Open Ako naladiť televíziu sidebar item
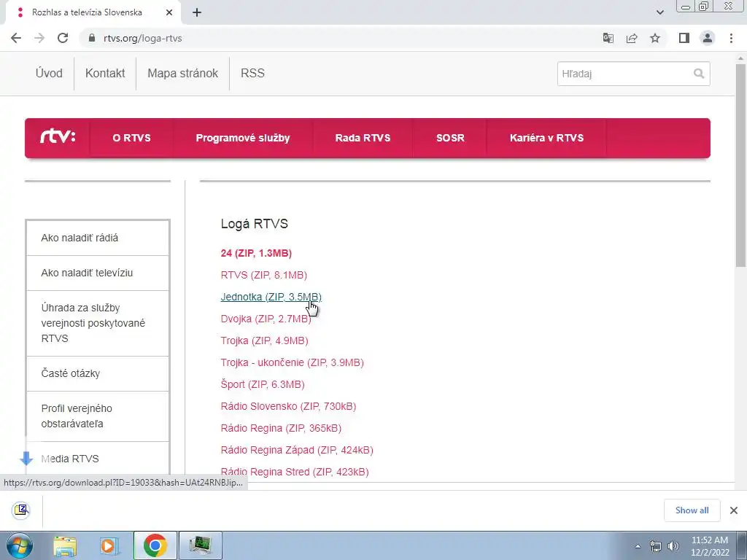 click(x=98, y=273)
